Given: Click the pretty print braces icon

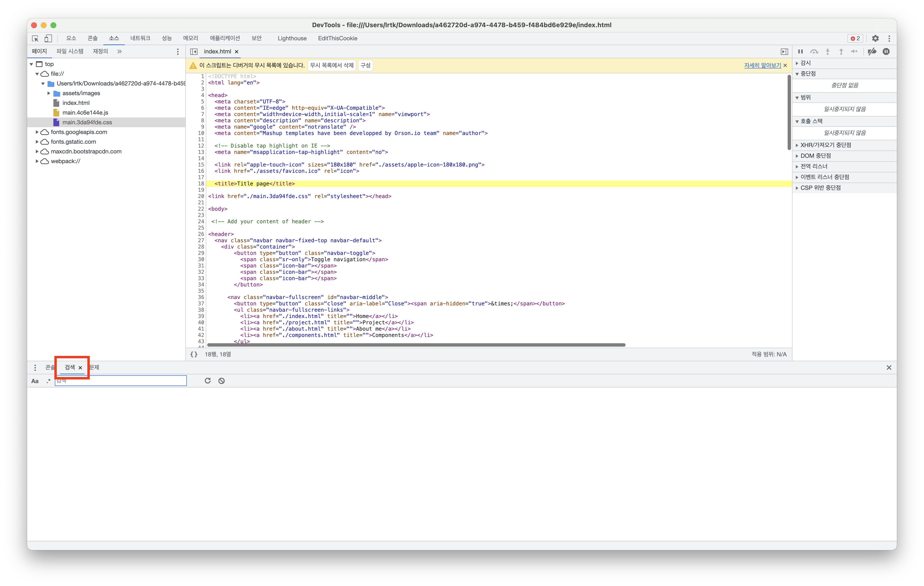Looking at the screenshot, I should coord(194,354).
